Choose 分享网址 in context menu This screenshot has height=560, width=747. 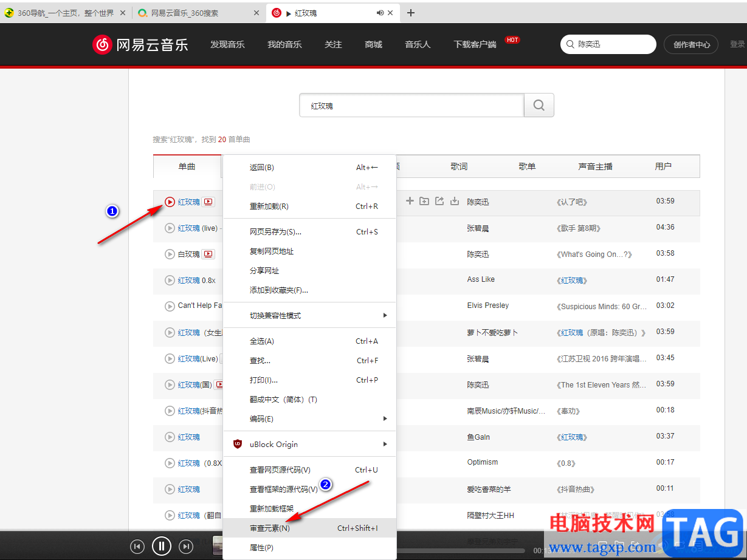point(310,270)
